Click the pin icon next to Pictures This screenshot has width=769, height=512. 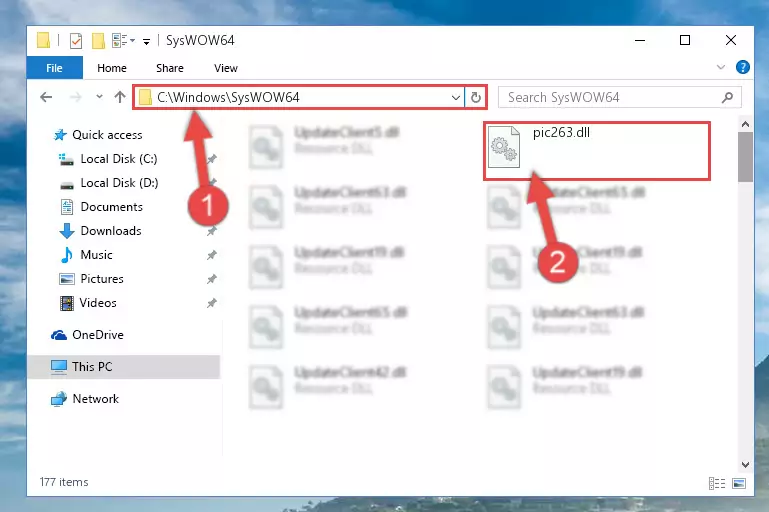[x=211, y=279]
